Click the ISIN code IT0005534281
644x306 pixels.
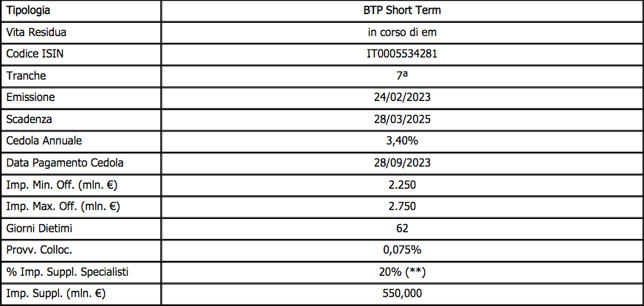pyautogui.click(x=402, y=54)
